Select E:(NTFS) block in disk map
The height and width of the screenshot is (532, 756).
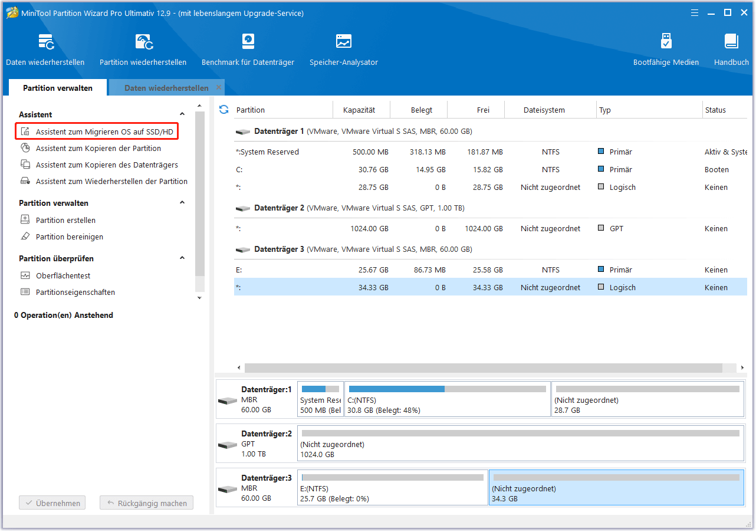coord(393,488)
